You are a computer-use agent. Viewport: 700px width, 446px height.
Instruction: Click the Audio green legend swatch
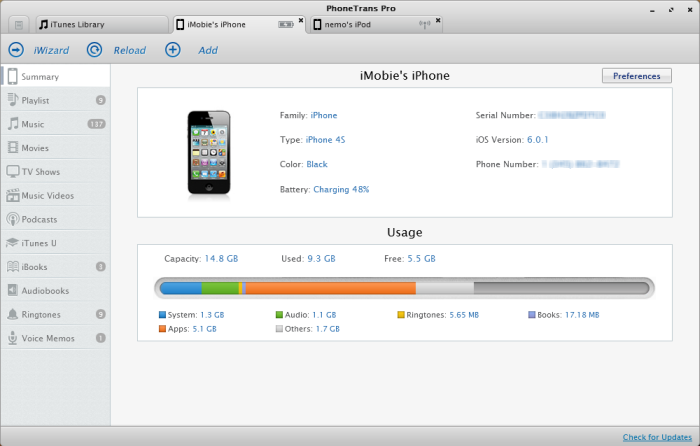[x=279, y=315]
